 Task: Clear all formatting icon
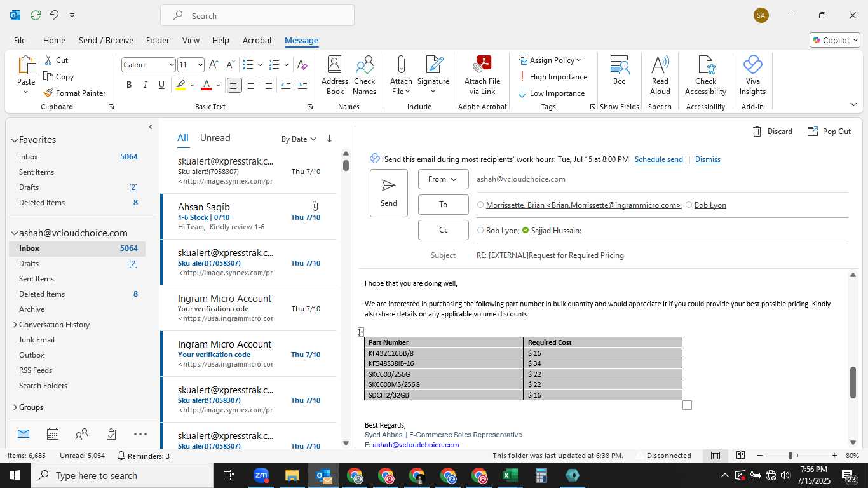(302, 65)
